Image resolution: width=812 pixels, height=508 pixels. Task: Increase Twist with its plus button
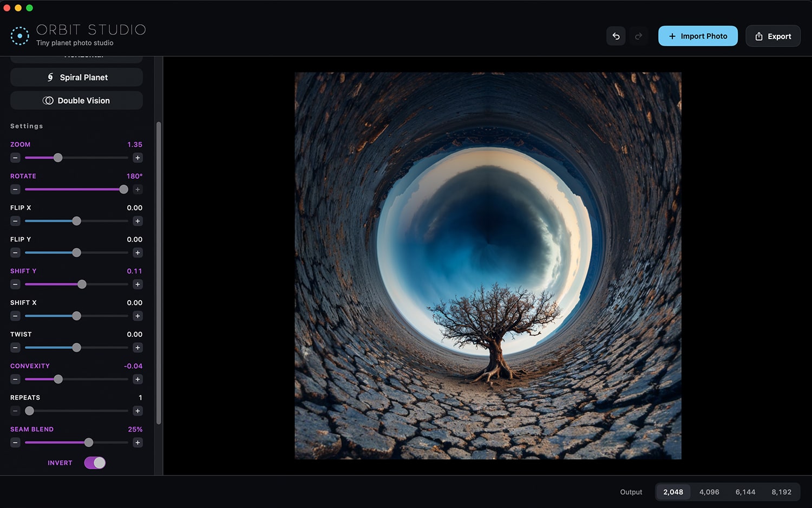tap(137, 348)
